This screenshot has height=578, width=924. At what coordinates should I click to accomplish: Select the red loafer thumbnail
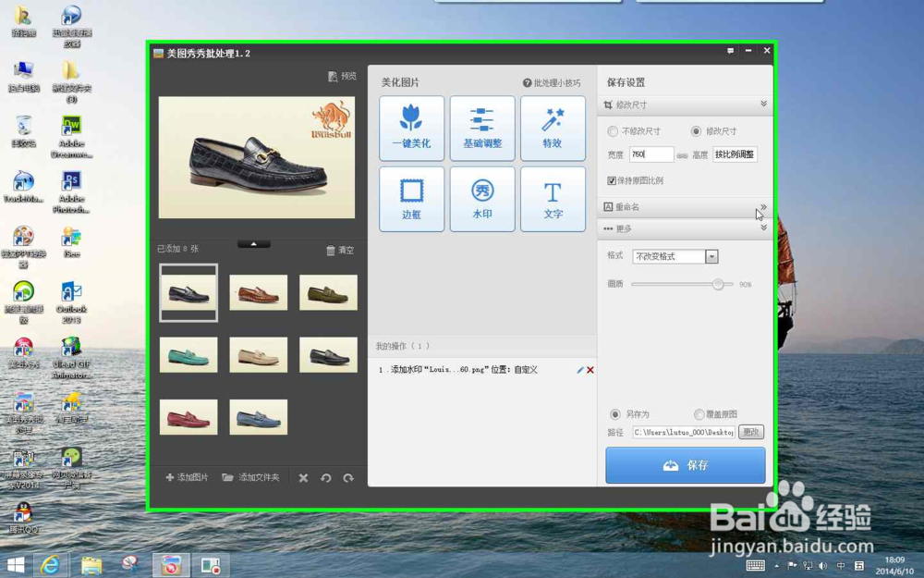pyautogui.click(x=188, y=417)
